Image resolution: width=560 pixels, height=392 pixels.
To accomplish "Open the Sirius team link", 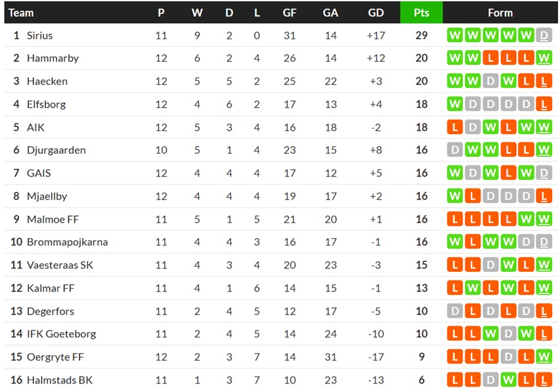I will pyautogui.click(x=39, y=35).
